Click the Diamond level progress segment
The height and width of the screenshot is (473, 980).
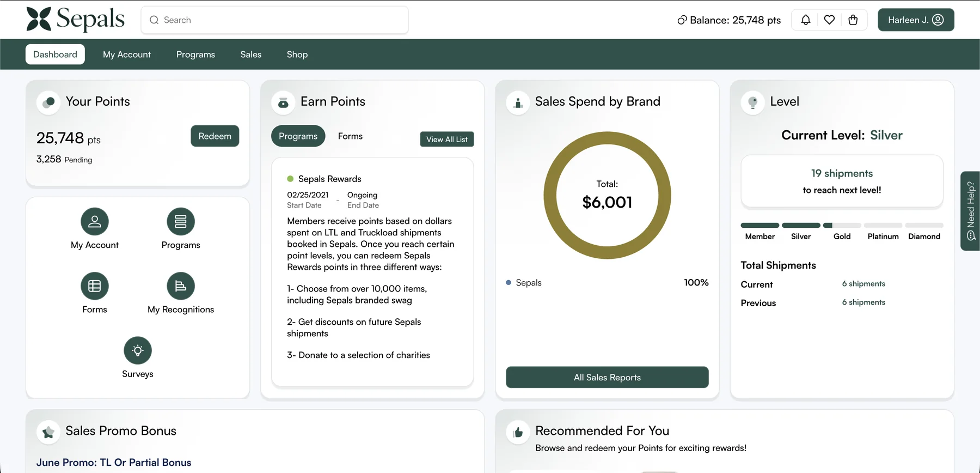pos(924,225)
